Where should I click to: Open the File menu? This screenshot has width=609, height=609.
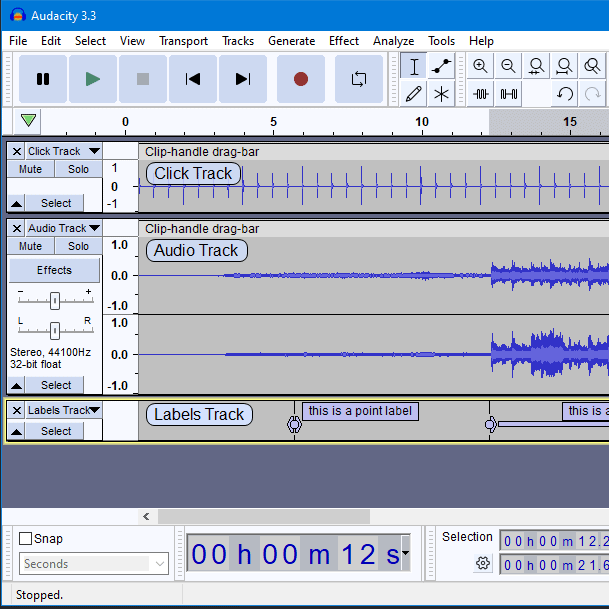coord(18,41)
